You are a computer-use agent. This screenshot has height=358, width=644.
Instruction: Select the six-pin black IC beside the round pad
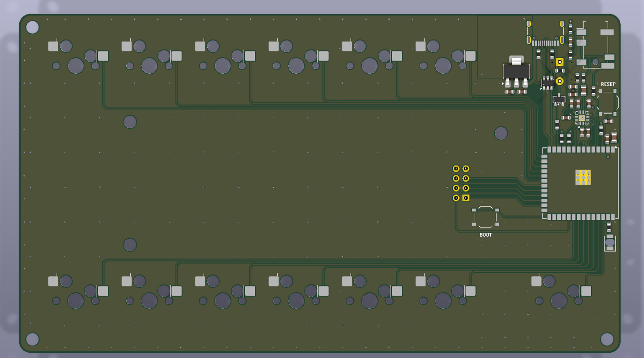547,82
